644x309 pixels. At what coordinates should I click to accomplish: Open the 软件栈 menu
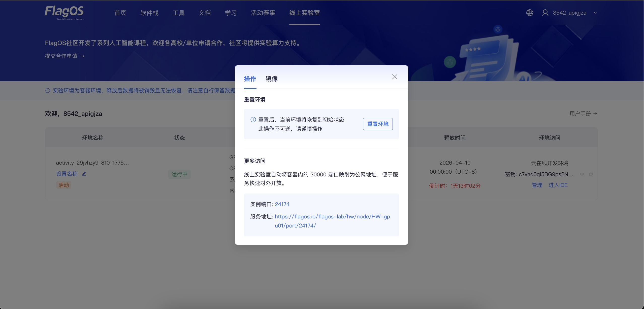tap(149, 13)
